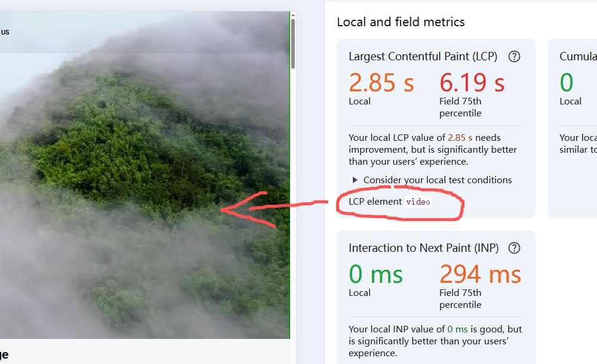Viewport: 597px width, 364px height.
Task: Open the INP help question-mark icon
Action: 514,248
